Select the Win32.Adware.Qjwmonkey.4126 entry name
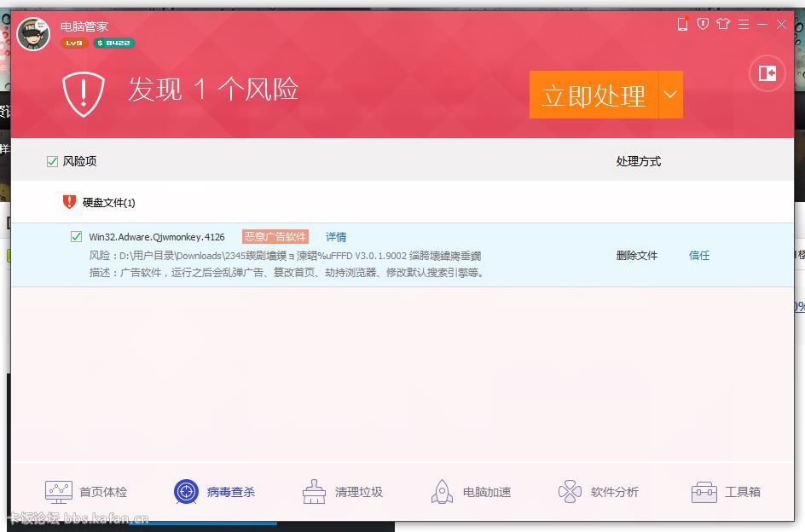805x532 pixels. click(157, 237)
